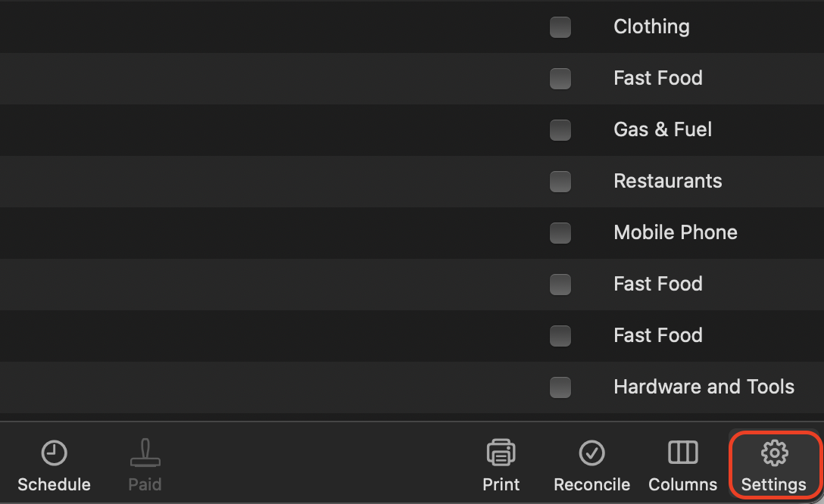Enable the Mobile Phone checkbox
The height and width of the screenshot is (504, 824).
click(x=560, y=233)
